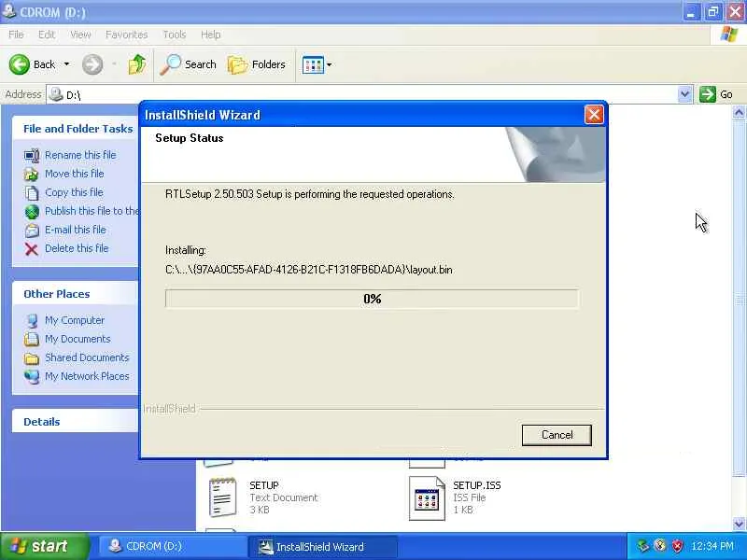Go up one folder level

(137, 64)
